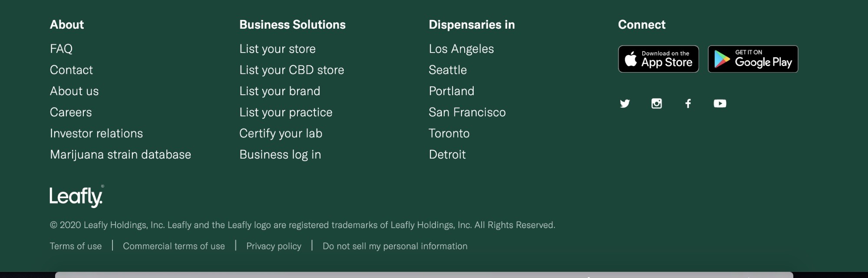Tap Download on the App Store badge

pyautogui.click(x=658, y=59)
